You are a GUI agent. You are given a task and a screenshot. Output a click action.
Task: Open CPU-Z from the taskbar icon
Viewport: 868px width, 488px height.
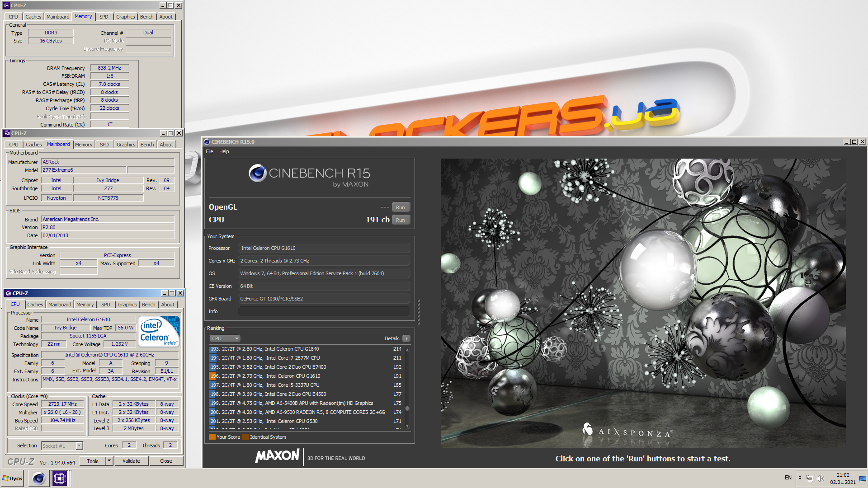(59, 478)
